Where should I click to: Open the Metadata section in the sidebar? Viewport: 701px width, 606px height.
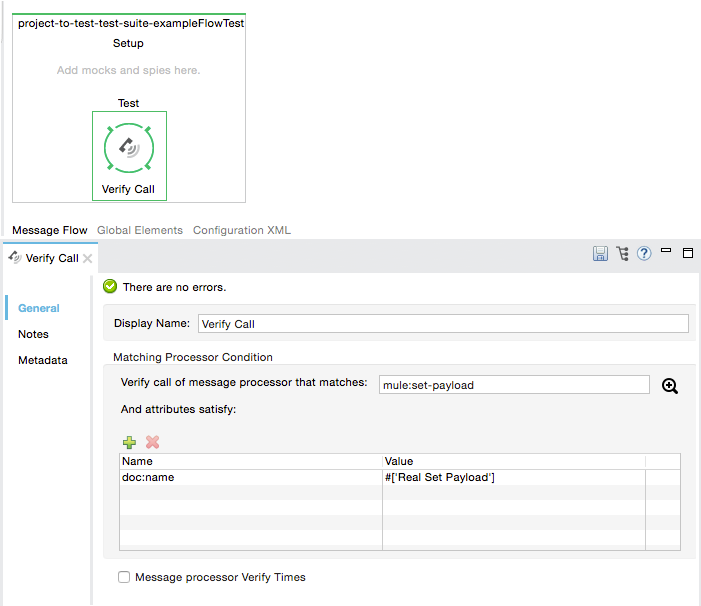pos(43,360)
